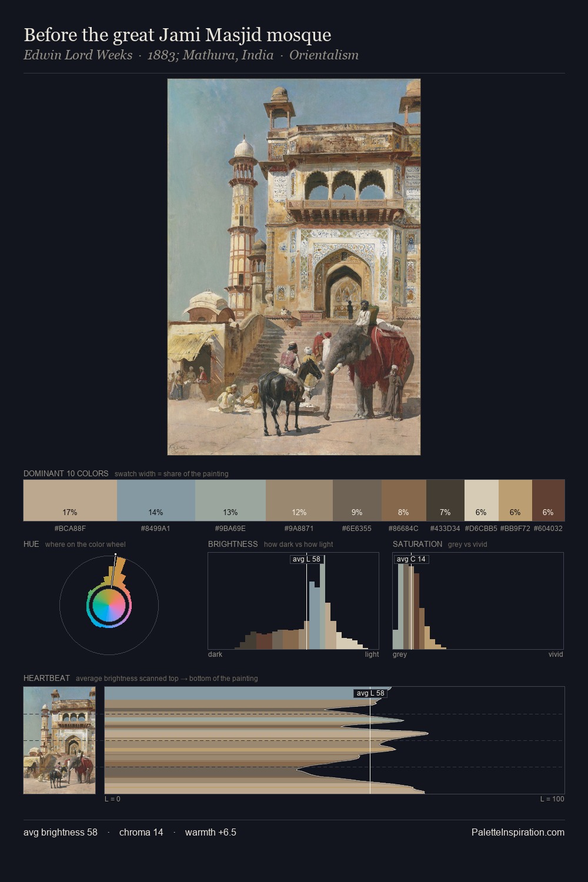This screenshot has height=882, width=588.
Task: Click the 'Orientalism' style label
Action: point(323,55)
